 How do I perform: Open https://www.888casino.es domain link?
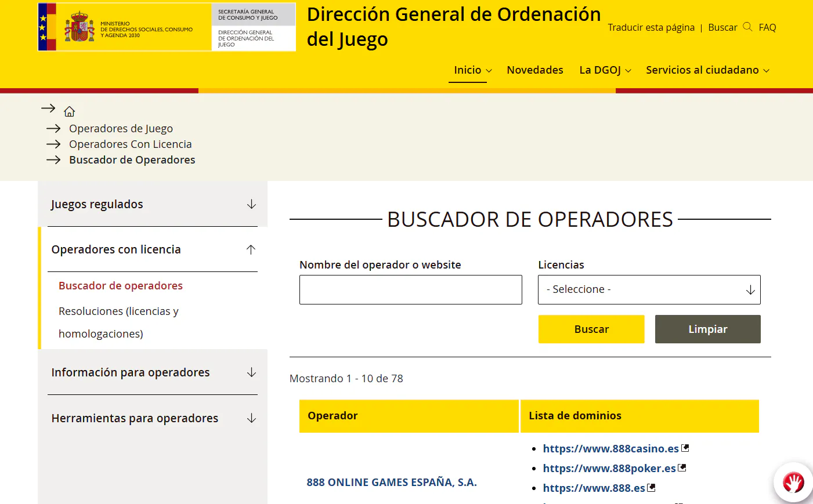pyautogui.click(x=610, y=448)
